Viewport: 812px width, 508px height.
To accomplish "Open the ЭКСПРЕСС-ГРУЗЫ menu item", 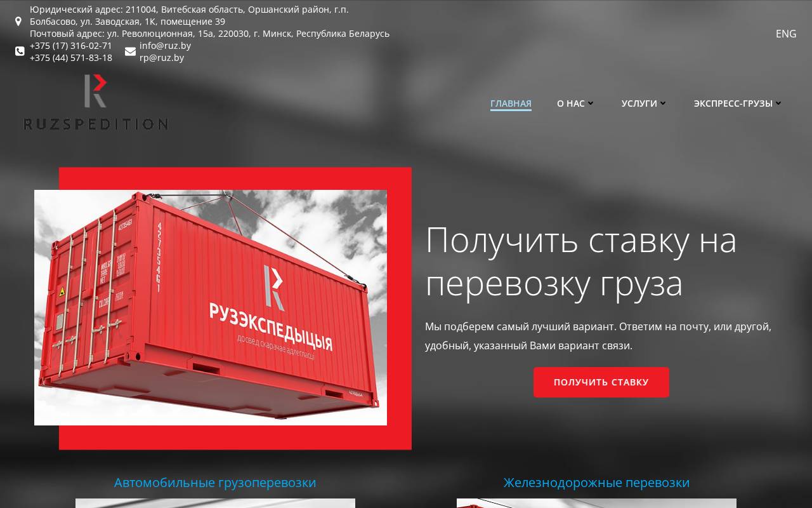I will coord(733,103).
